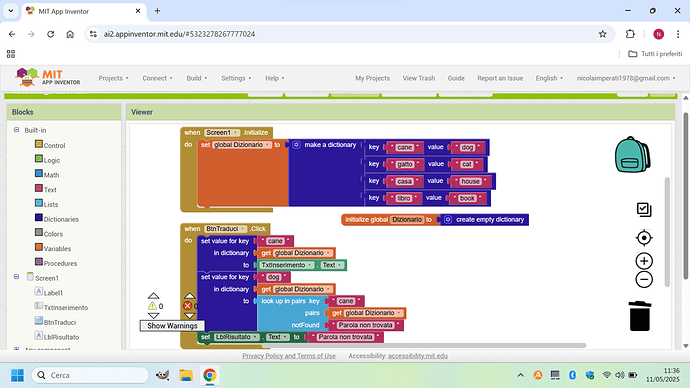
Task: Open the Projects menu
Action: point(114,78)
